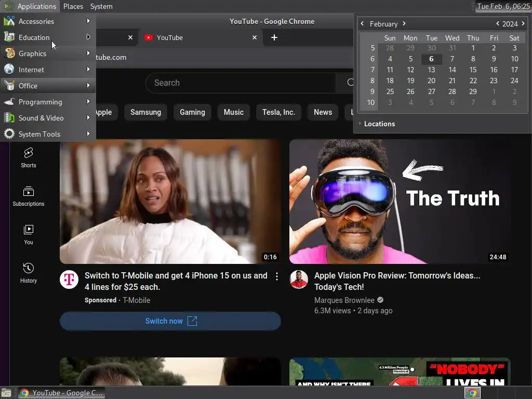Click the Education category icon
This screenshot has width=532, height=399.
[x=9, y=37]
